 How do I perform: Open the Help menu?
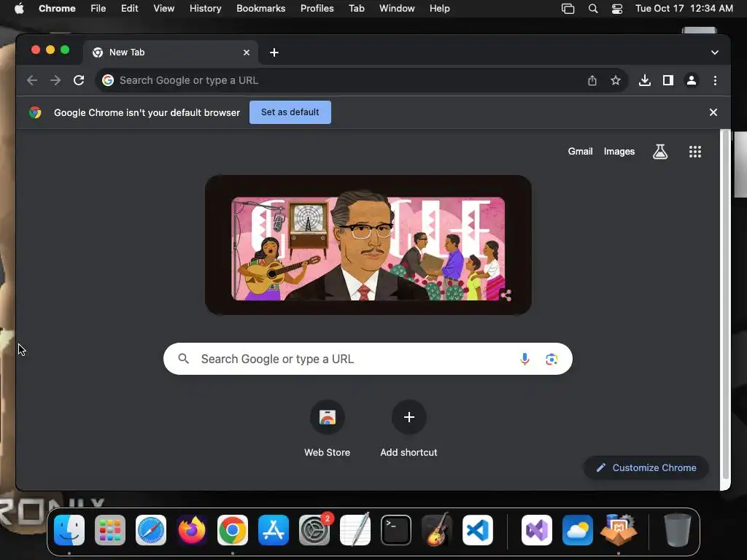click(439, 9)
